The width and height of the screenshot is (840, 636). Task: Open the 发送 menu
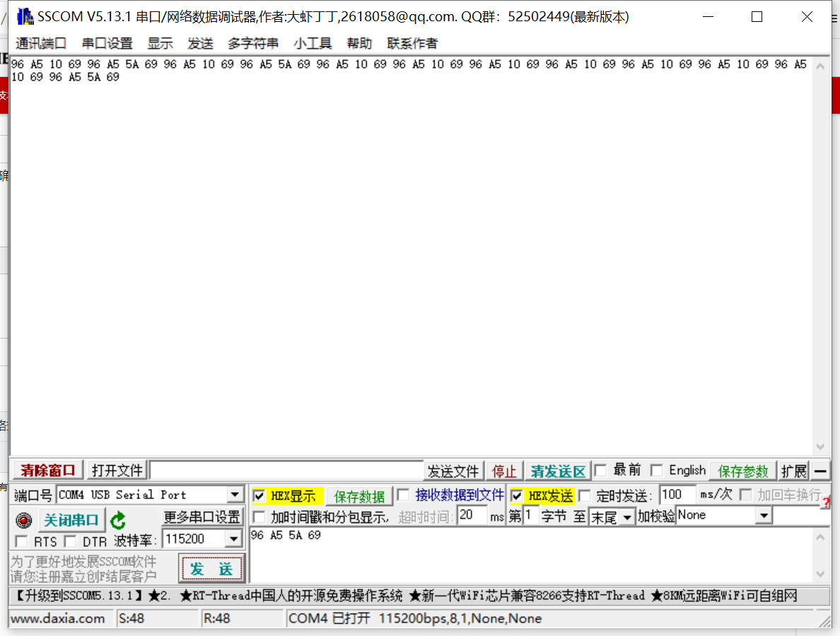click(200, 43)
